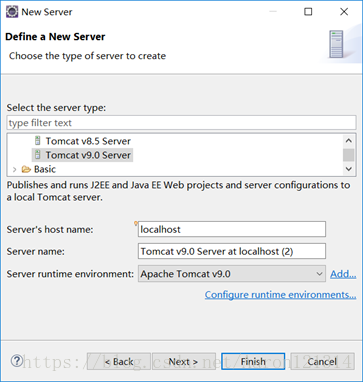Click the Tomcat v9.0 server icon
This screenshot has width=363, height=382.
click(38, 155)
